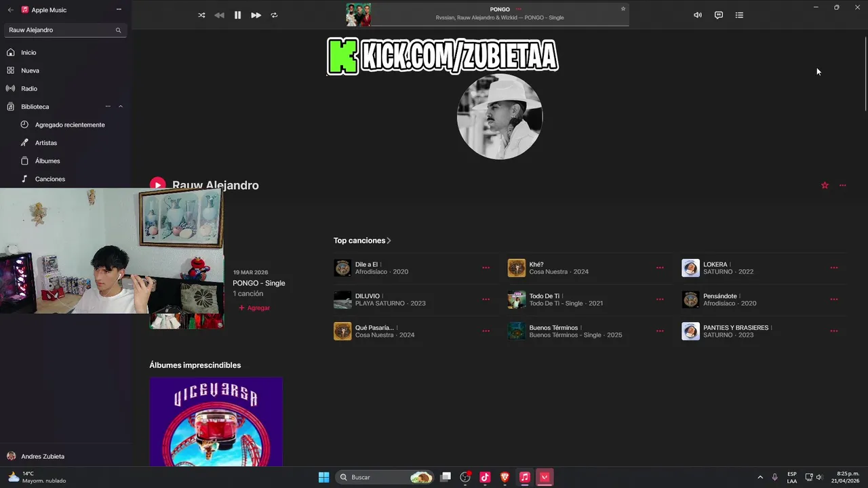Image resolution: width=868 pixels, height=488 pixels.
Task: Open TikTok from the taskbar
Action: pyautogui.click(x=485, y=477)
